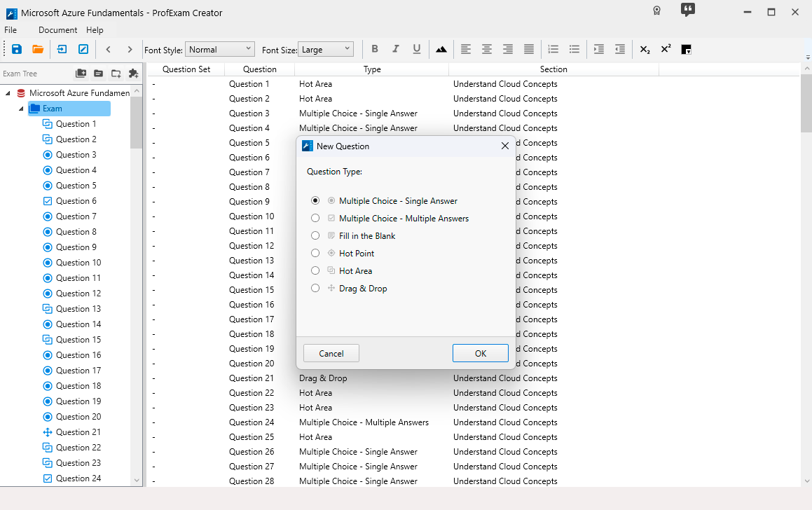Click exam tree scrollbar down arrow

(x=137, y=480)
